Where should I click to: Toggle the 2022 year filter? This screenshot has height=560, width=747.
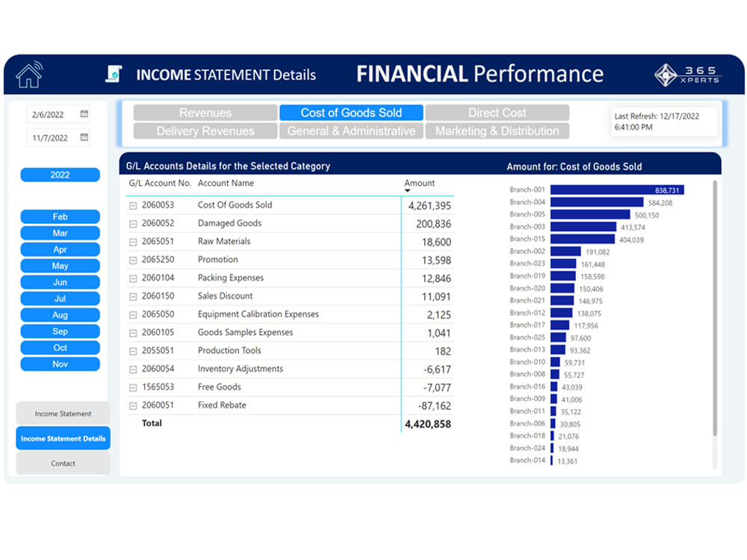tap(60, 174)
